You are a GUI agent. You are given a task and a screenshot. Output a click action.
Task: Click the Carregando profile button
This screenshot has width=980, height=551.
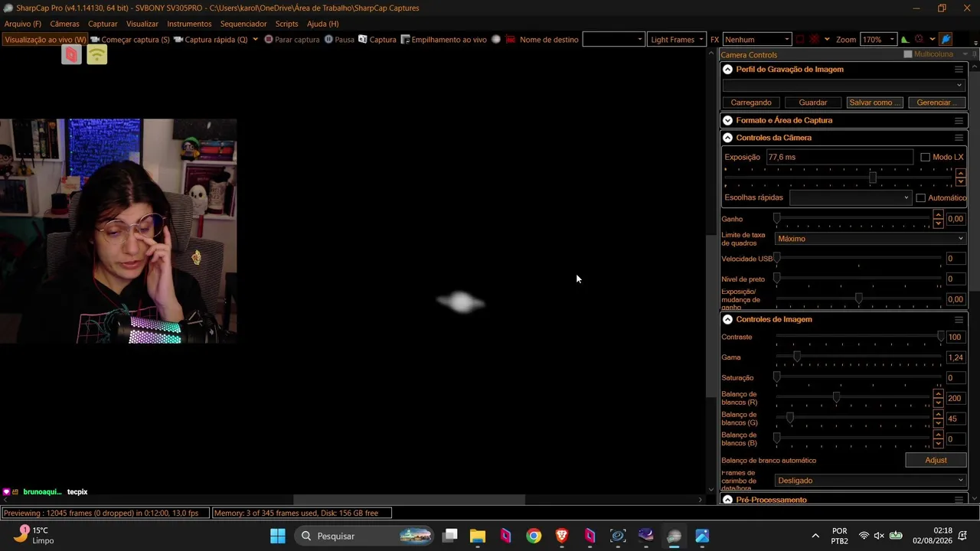pyautogui.click(x=751, y=102)
